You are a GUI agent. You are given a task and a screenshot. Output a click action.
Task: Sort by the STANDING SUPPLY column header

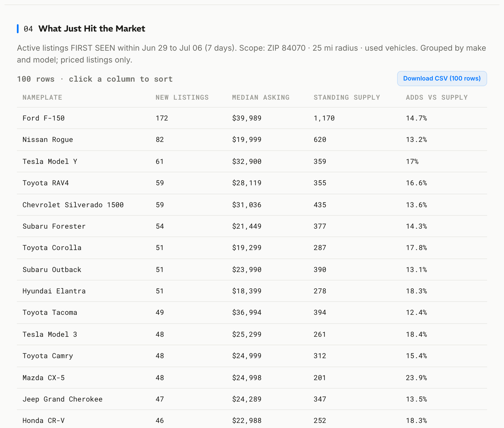click(x=347, y=97)
